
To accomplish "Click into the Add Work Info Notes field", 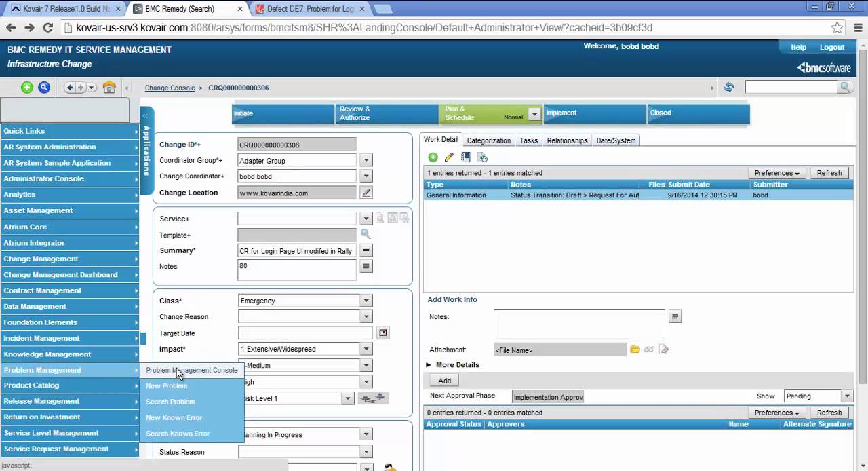I will tap(579, 324).
